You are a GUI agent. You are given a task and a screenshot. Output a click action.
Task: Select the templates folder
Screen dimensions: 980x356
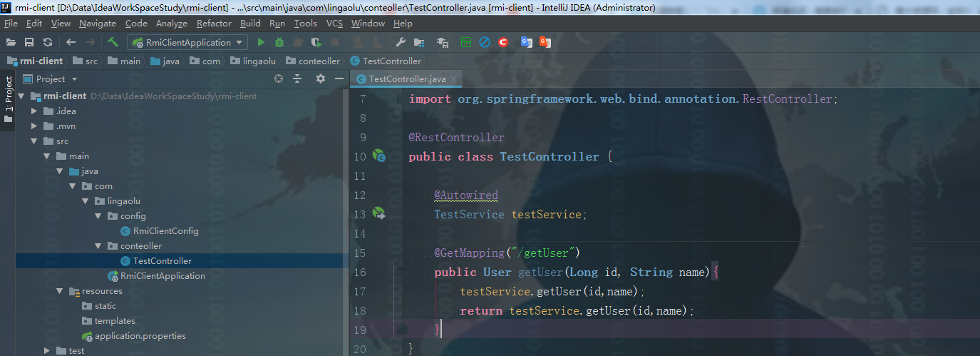click(108, 321)
